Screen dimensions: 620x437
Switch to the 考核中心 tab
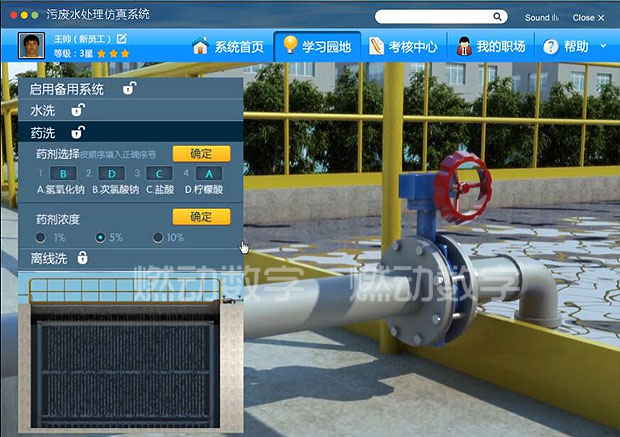405,47
